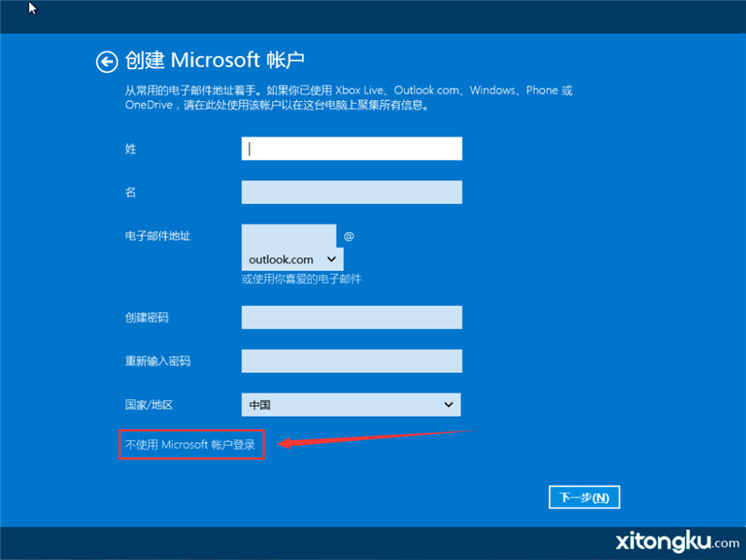Click the 或使用你喜爱的电子邮件 link
This screenshot has height=560, width=746.
pyautogui.click(x=301, y=279)
